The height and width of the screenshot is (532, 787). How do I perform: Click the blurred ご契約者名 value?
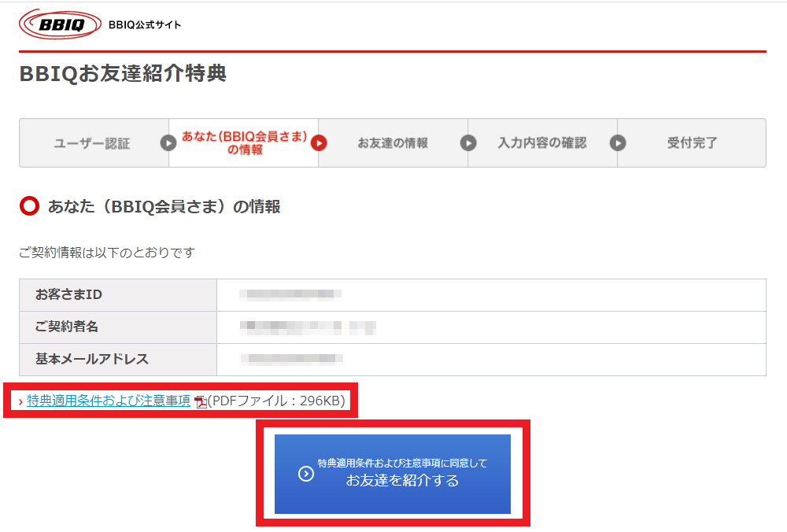[309, 327]
